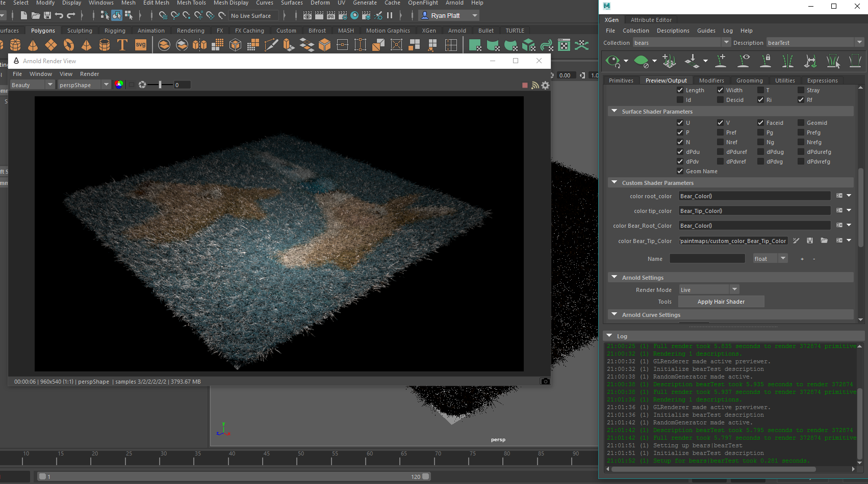This screenshot has width=868, height=484.
Task: Click the RGB color channels icon
Action: (x=119, y=85)
